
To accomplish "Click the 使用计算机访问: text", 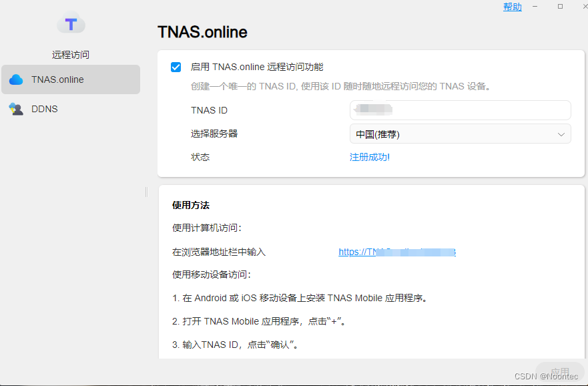I will pos(207,228).
